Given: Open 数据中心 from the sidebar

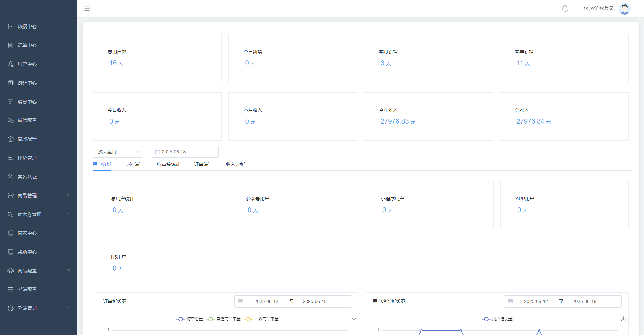Looking at the screenshot, I should (x=27, y=26).
